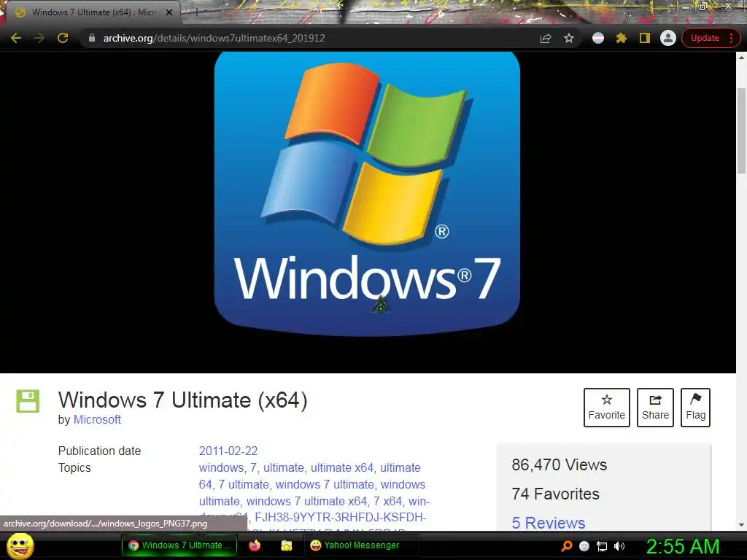This screenshot has width=747, height=560.
Task: Click the round white tray icon
Action: (x=584, y=547)
